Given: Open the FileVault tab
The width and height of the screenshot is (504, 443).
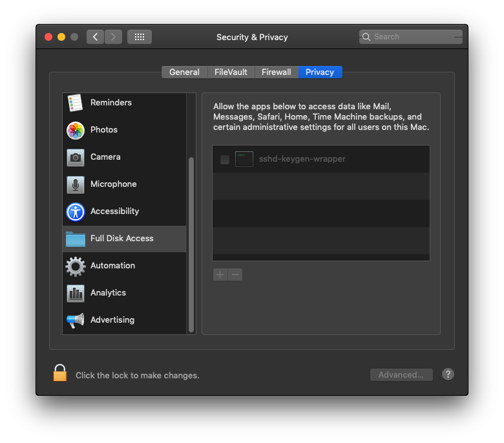Looking at the screenshot, I should (231, 72).
